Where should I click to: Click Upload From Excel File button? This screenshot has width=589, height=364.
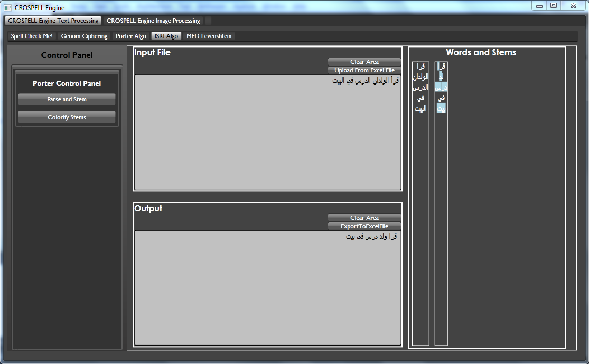point(364,70)
